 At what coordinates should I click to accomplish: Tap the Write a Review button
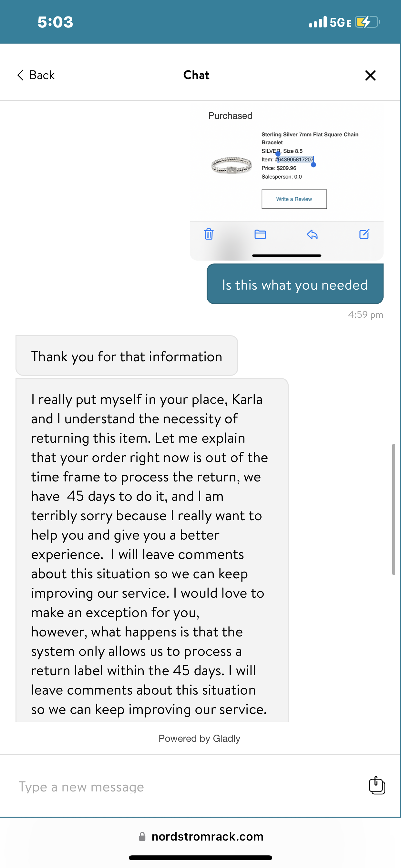point(294,199)
